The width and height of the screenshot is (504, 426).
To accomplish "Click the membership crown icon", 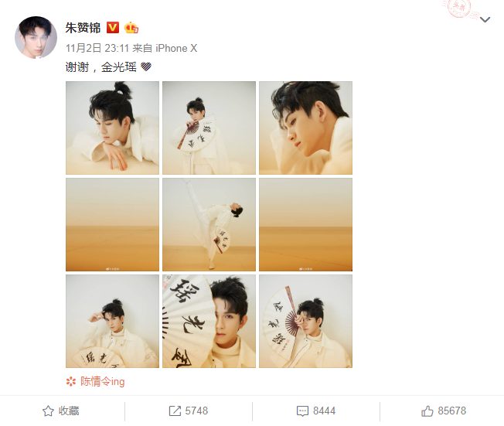I will (x=131, y=28).
